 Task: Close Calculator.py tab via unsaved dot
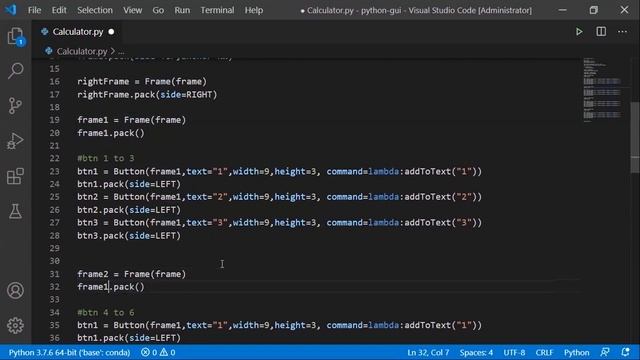111,32
